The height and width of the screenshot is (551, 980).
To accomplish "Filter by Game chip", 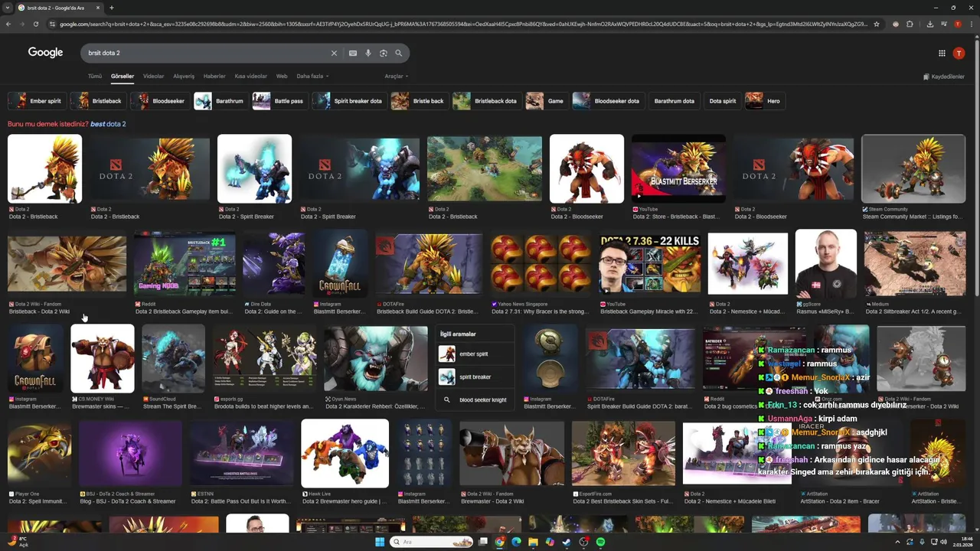I will (x=546, y=101).
